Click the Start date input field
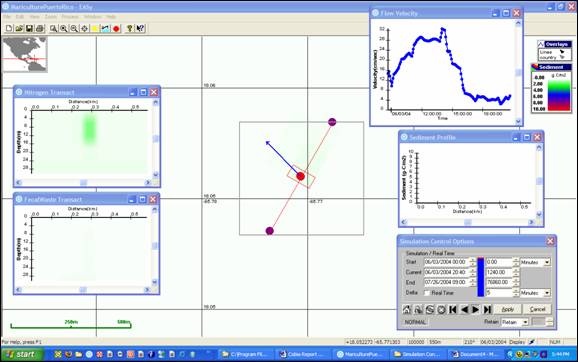Viewport: 578px width, 362px height. click(x=446, y=262)
